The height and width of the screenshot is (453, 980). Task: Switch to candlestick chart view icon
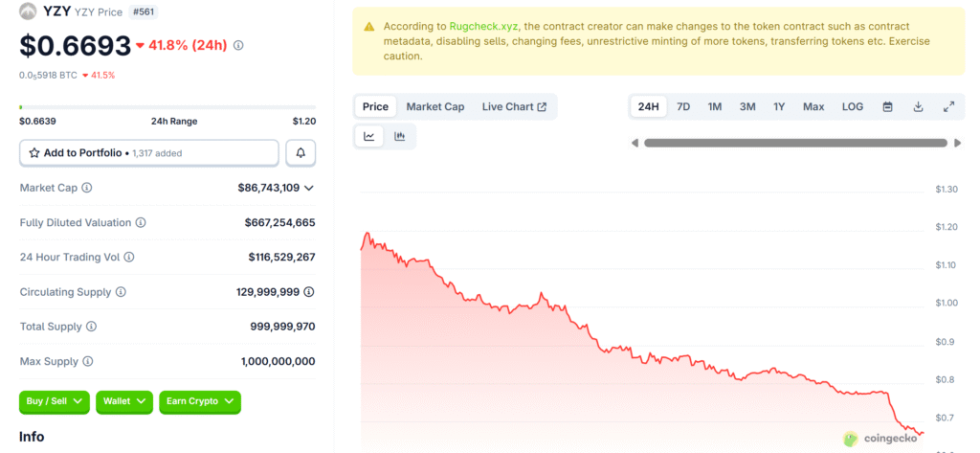pyautogui.click(x=399, y=137)
